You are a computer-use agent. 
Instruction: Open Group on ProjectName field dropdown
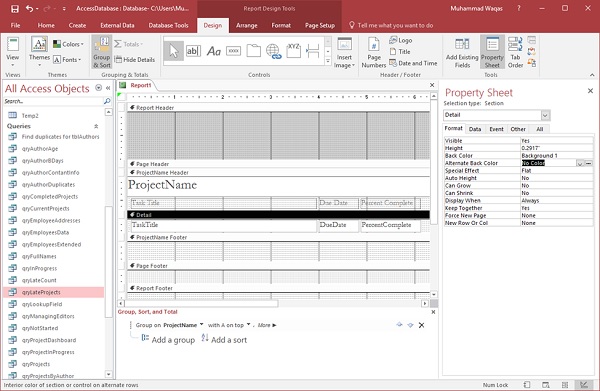(201, 324)
